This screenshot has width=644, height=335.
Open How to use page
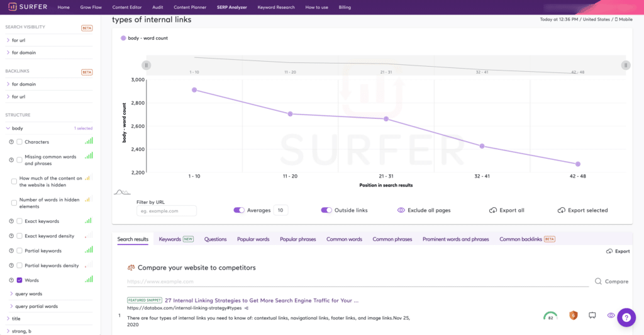coord(317,7)
